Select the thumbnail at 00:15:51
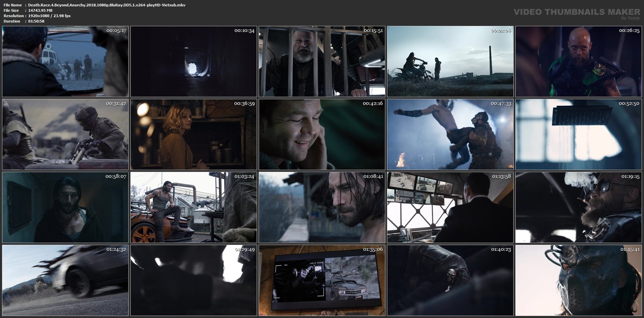The height and width of the screenshot is (318, 644). coord(322,62)
